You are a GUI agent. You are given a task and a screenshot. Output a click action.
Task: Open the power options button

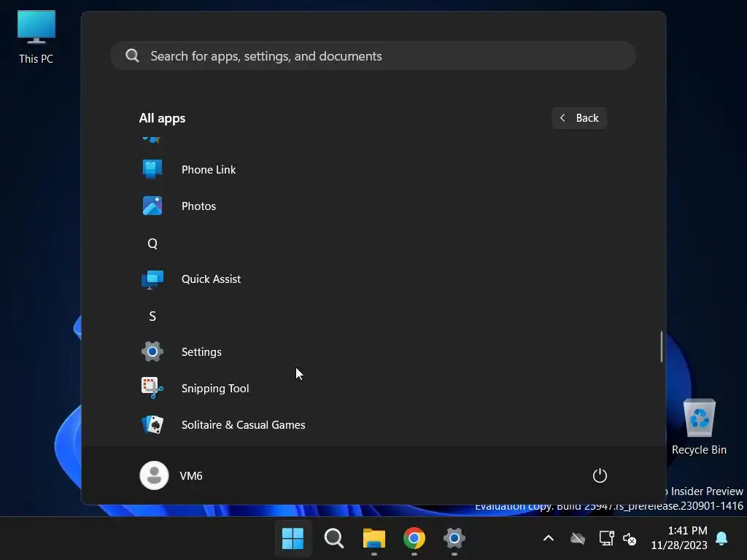coord(600,475)
